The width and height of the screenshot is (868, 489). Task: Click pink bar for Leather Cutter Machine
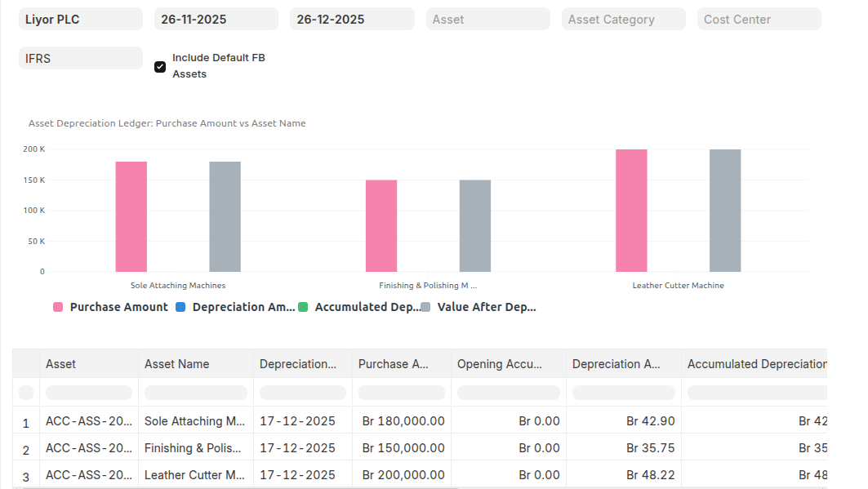tap(631, 211)
